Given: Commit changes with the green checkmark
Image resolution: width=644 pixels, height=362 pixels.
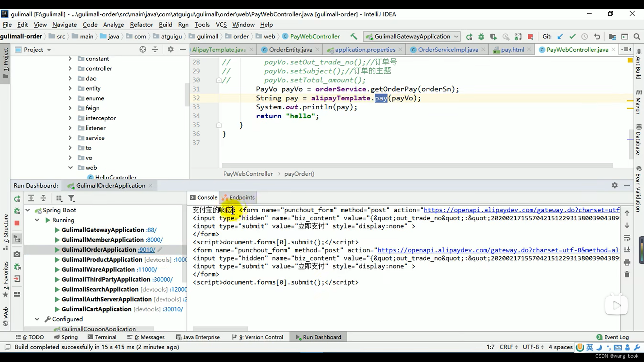Looking at the screenshot, I should (572, 37).
